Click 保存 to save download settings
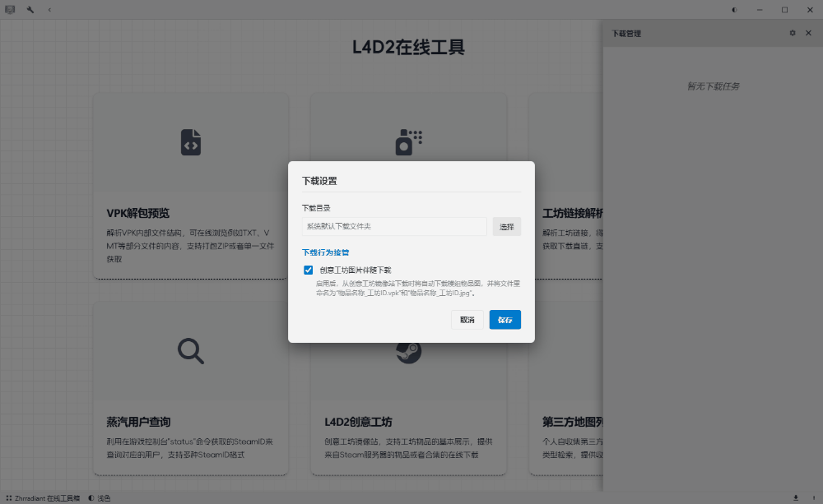 [504, 320]
